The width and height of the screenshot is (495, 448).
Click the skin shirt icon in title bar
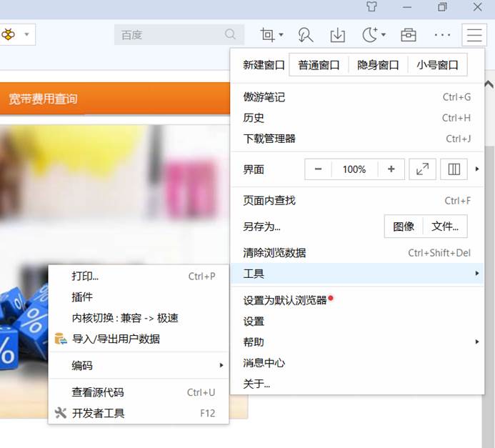coord(371,7)
